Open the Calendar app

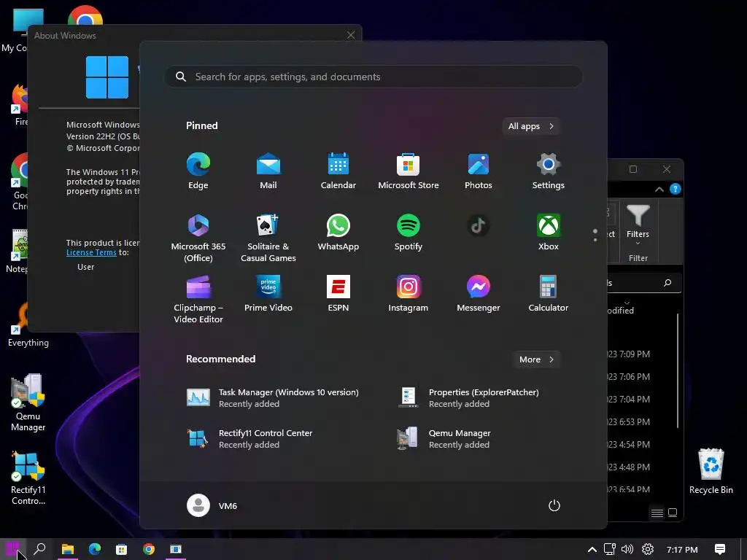pos(338,171)
